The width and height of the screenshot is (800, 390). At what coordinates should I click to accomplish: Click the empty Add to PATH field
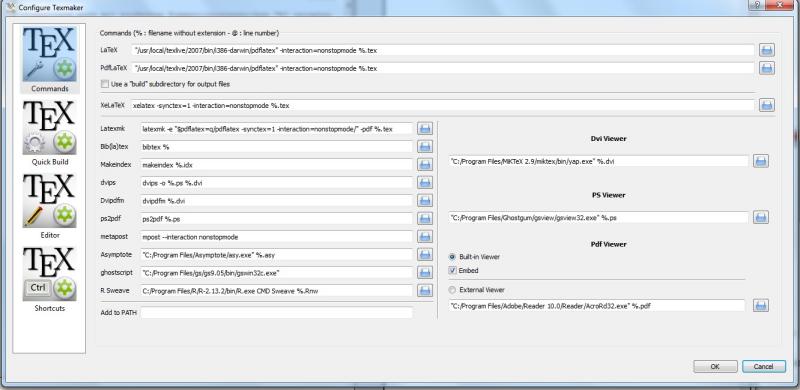pyautogui.click(x=276, y=312)
